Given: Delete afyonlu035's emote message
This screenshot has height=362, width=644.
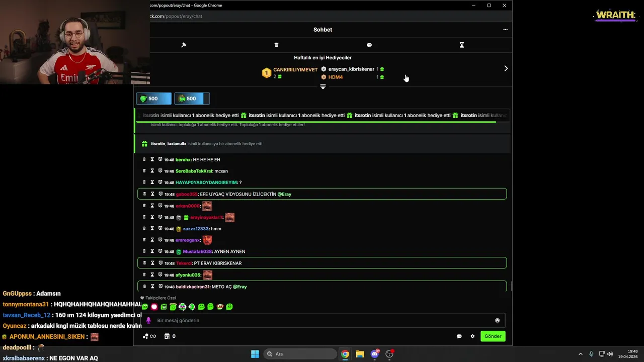Looking at the screenshot, I should (144, 275).
